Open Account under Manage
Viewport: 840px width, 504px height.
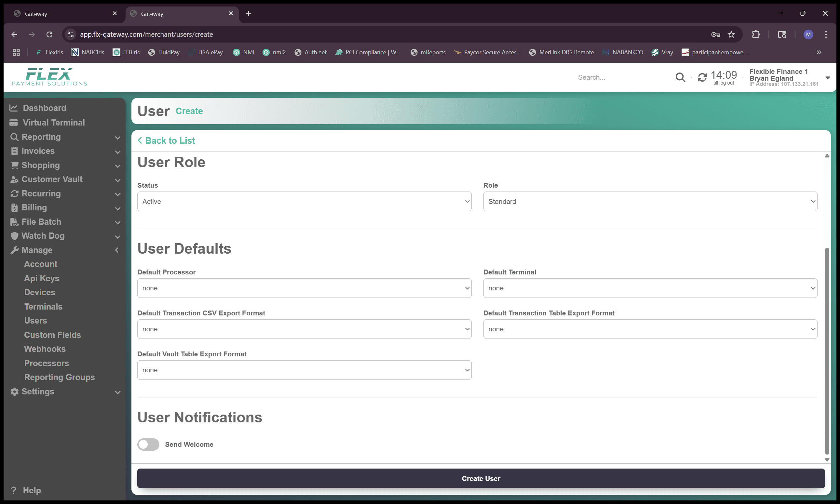(x=41, y=264)
